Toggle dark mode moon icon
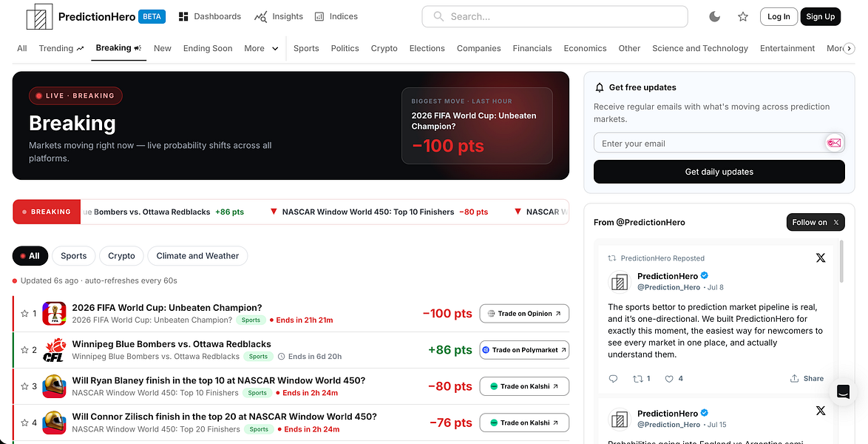 [x=715, y=16]
